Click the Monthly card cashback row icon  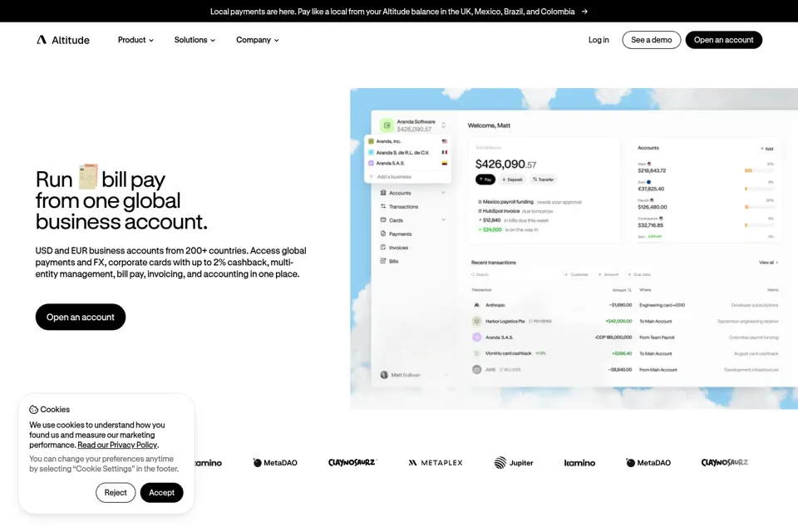point(477,353)
